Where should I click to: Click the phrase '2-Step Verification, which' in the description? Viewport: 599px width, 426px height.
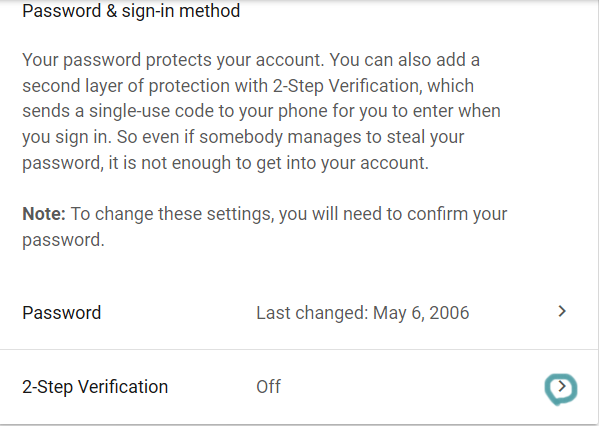[x=373, y=86]
